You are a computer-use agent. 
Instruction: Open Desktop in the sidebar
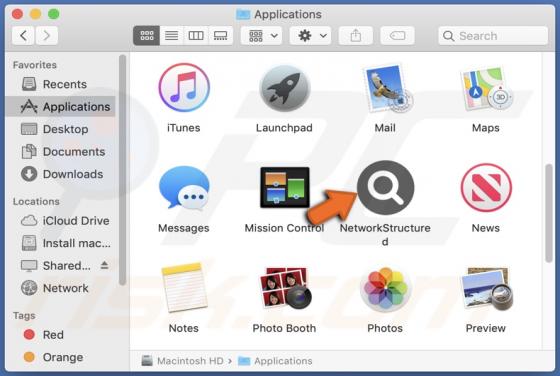(x=60, y=129)
